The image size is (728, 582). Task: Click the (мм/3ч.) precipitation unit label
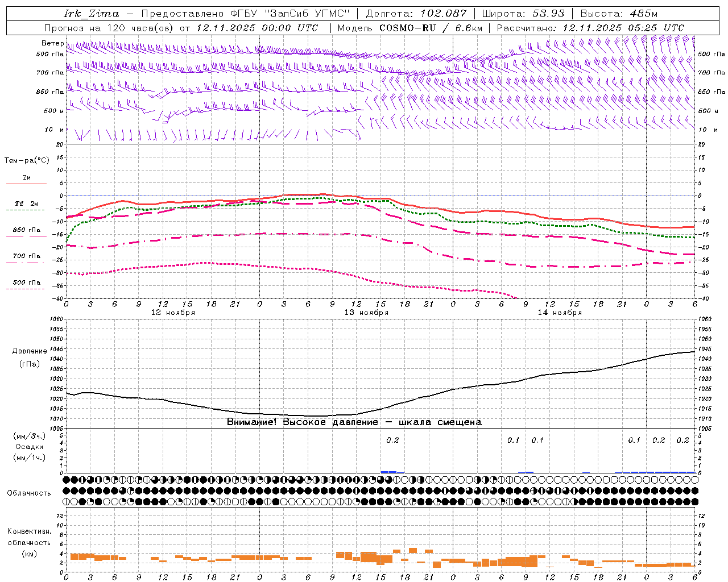(x=30, y=436)
